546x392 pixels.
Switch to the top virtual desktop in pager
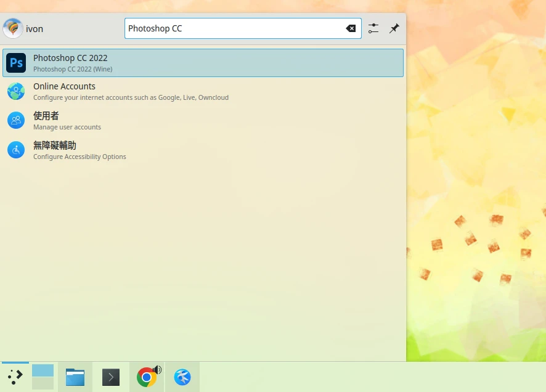43,370
